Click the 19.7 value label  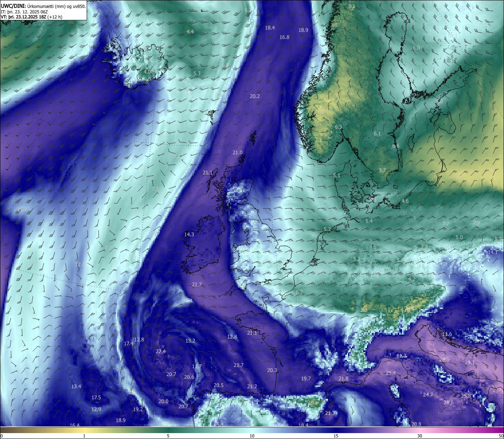pyautogui.click(x=306, y=378)
